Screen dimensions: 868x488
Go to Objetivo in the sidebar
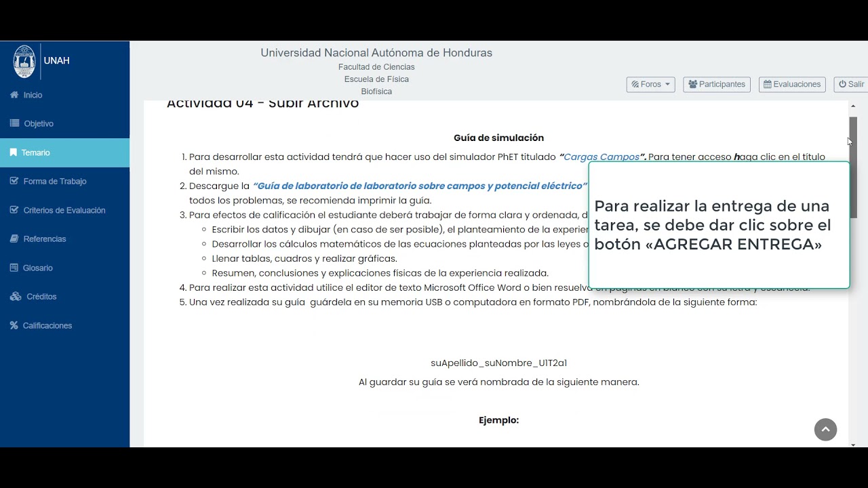pos(64,123)
